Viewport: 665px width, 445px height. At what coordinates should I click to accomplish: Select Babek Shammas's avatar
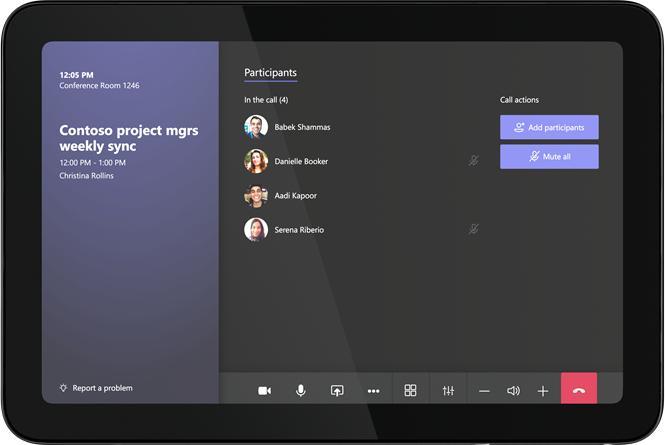click(x=256, y=127)
